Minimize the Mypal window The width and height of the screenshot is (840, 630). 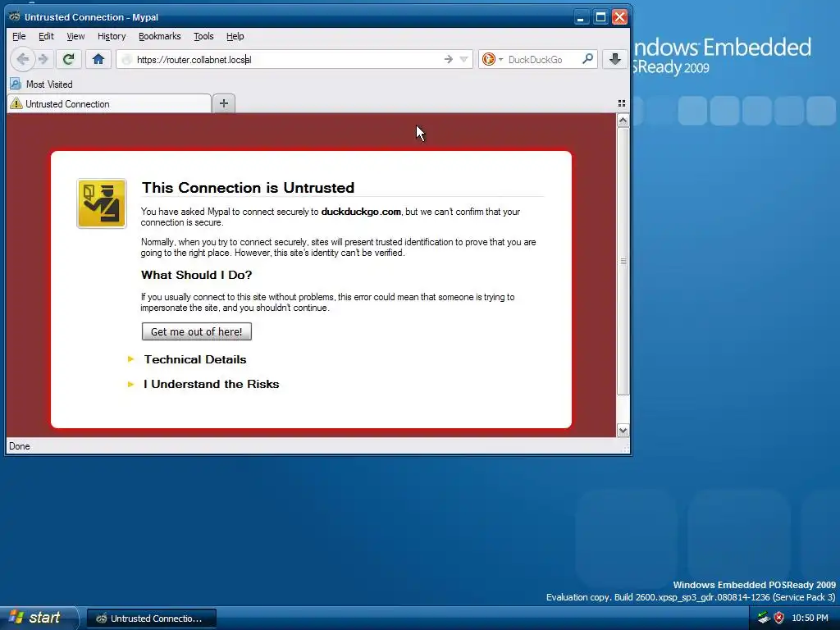click(x=581, y=17)
